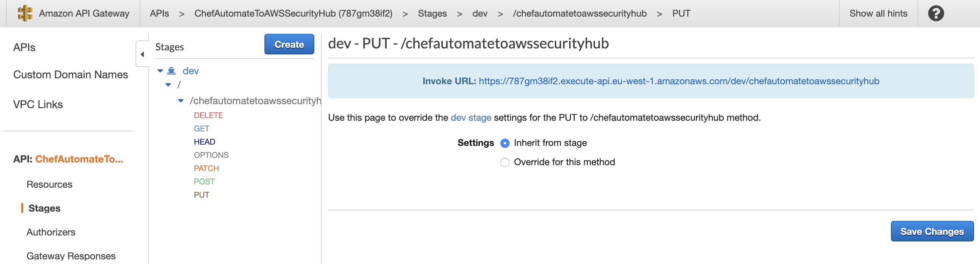Click APIs breadcrumb
The image size is (980, 264).
click(x=159, y=13)
